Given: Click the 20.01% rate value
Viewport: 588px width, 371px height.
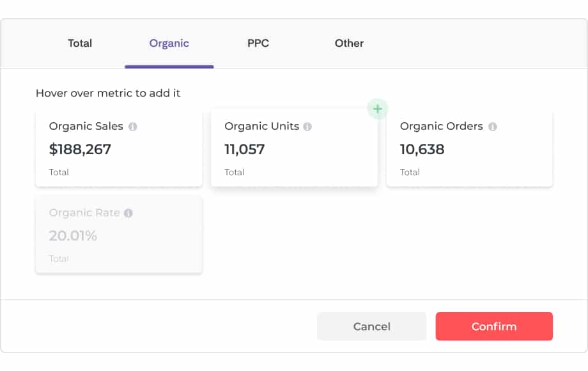Looking at the screenshot, I should pos(73,236).
